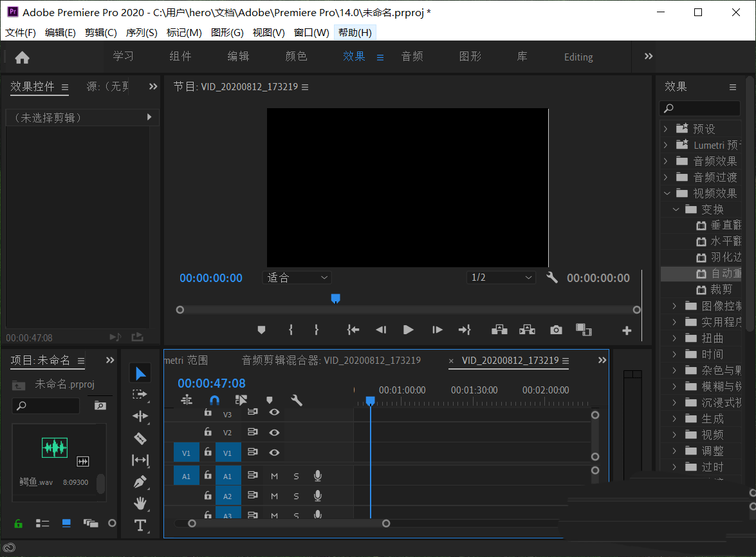The height and width of the screenshot is (557, 756).
Task: Toggle V1 track eye visibility
Action: click(274, 453)
